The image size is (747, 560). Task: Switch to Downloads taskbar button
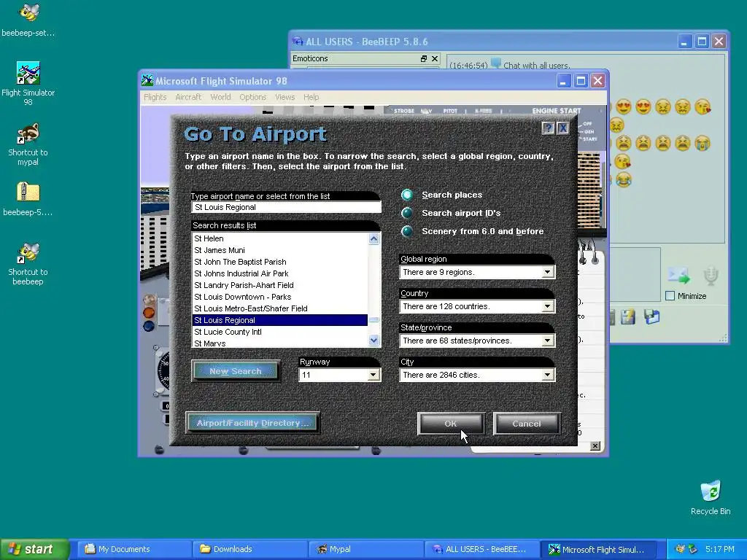point(249,549)
